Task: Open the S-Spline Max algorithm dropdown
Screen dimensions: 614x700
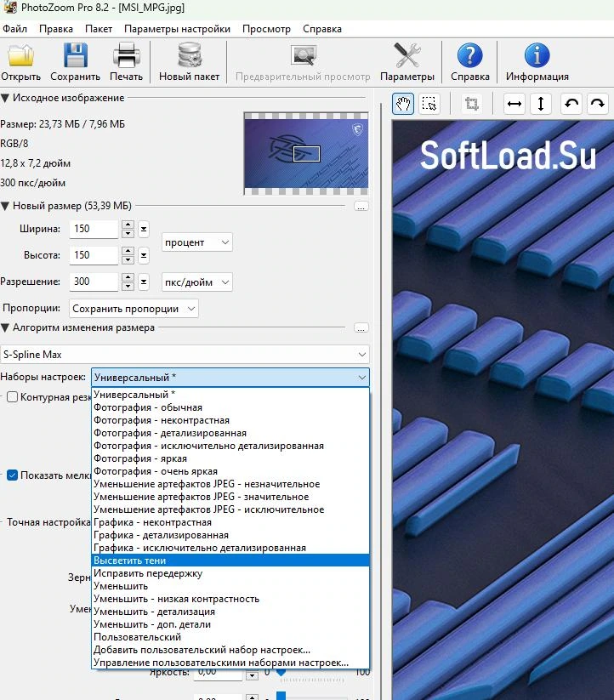Action: (185, 355)
